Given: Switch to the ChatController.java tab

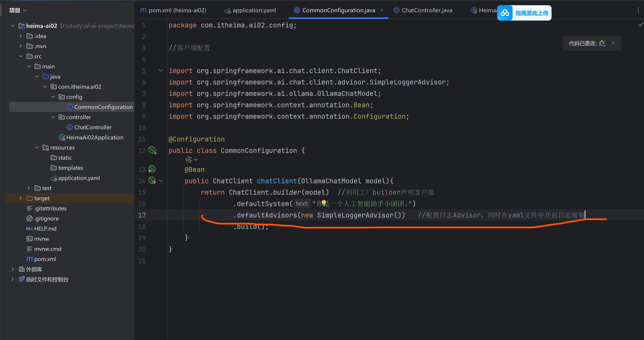Looking at the screenshot, I should click(x=427, y=10).
